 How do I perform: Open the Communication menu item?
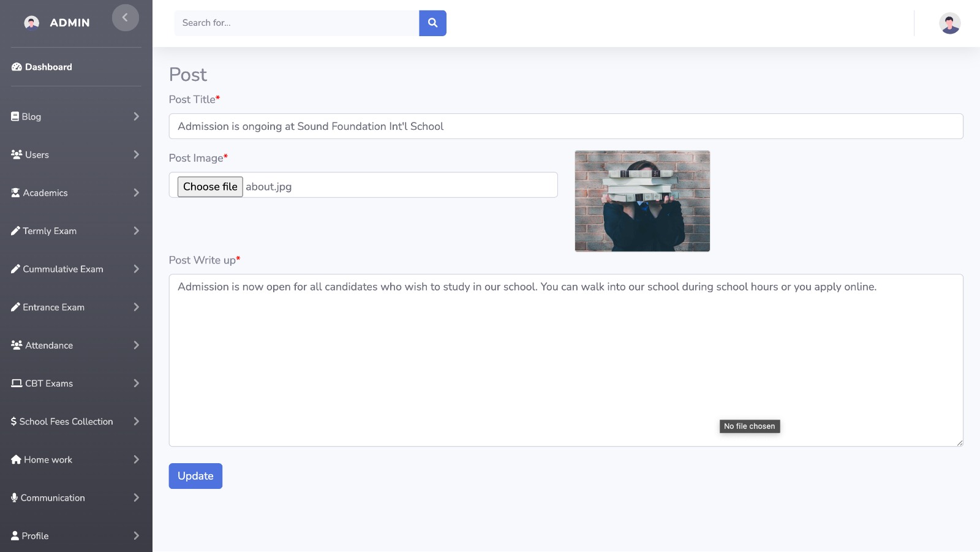point(76,497)
